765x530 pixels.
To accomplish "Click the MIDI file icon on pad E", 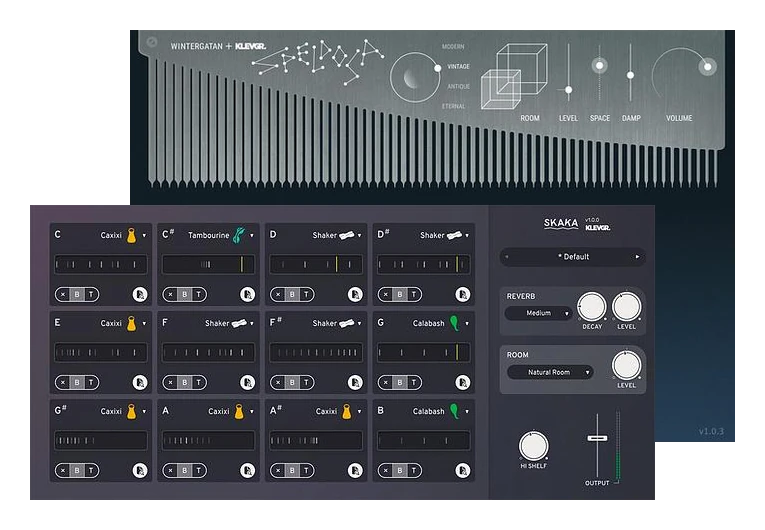I will point(140,382).
